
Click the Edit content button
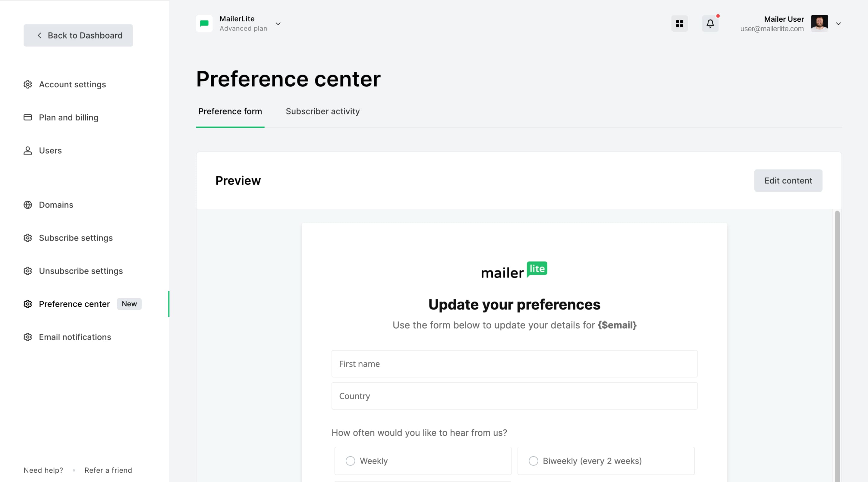tap(788, 180)
